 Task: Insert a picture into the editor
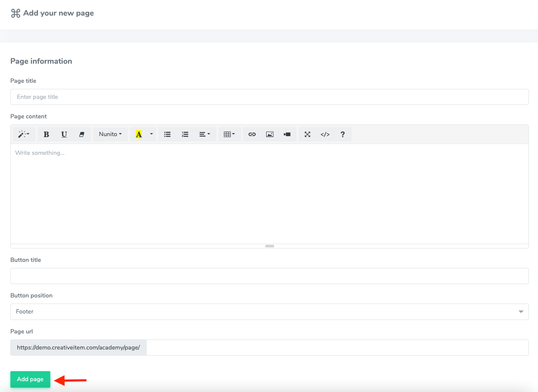click(270, 134)
